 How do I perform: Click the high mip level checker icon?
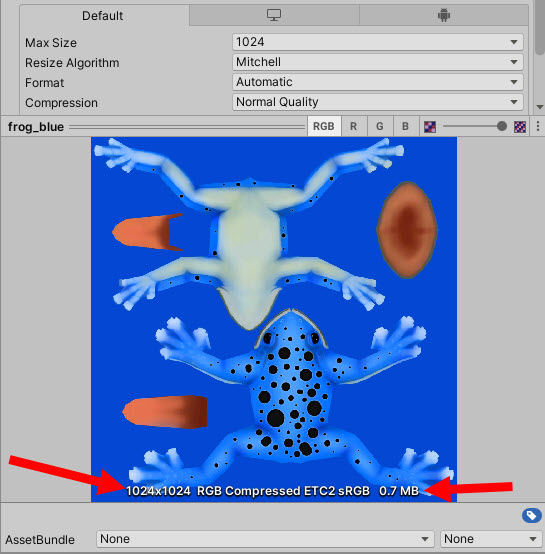(520, 126)
